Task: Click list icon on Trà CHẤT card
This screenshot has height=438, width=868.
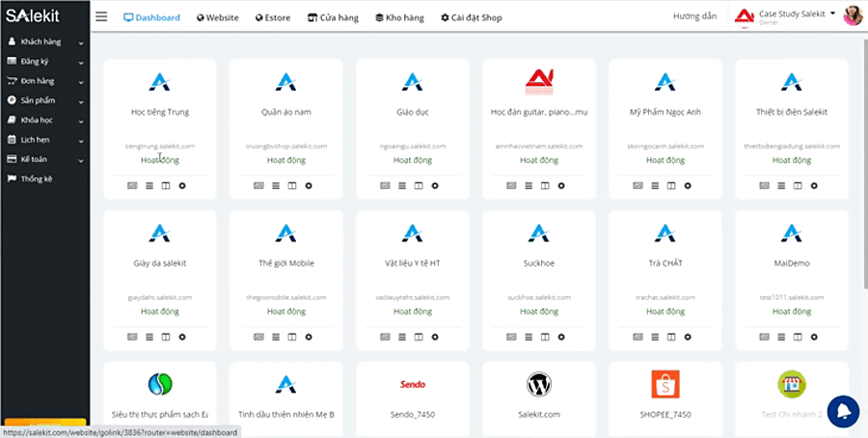Action: 655,337
